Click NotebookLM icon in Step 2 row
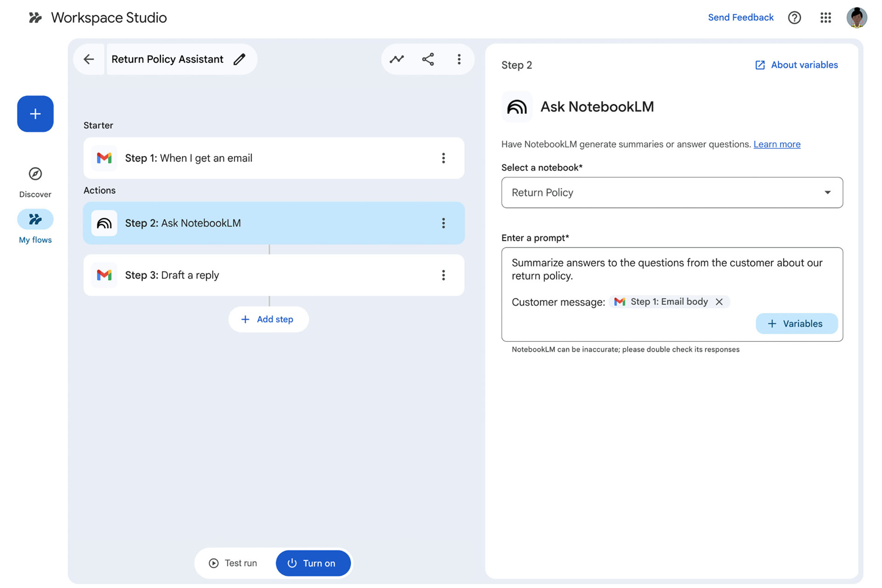This screenshot has width=882, height=588. click(104, 223)
